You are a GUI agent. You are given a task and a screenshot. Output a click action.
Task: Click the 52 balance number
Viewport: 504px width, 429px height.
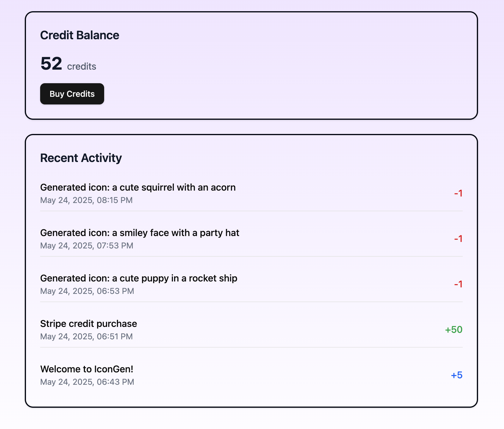point(51,63)
